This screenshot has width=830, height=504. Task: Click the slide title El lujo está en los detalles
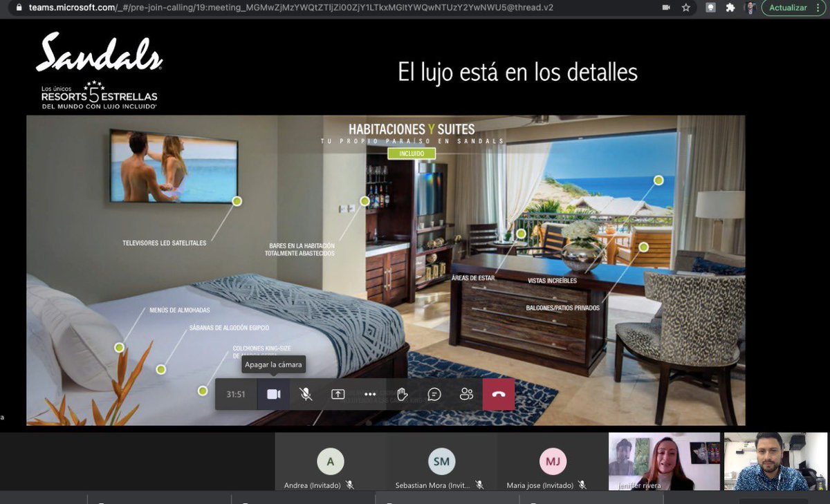coord(517,72)
